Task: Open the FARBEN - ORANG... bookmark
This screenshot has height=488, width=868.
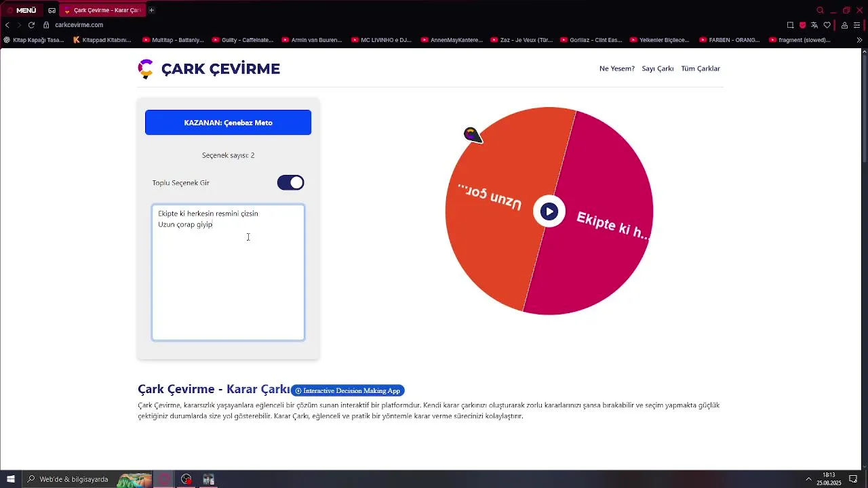Action: [x=730, y=40]
